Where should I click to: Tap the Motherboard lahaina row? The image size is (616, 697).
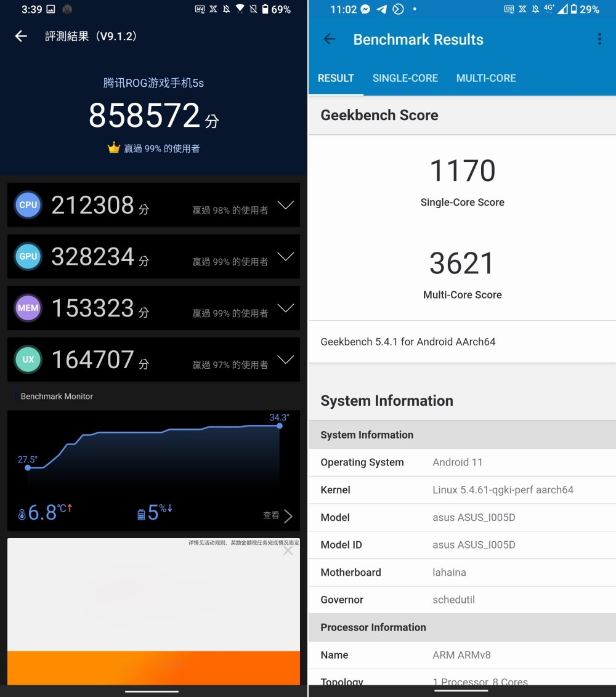(x=462, y=573)
